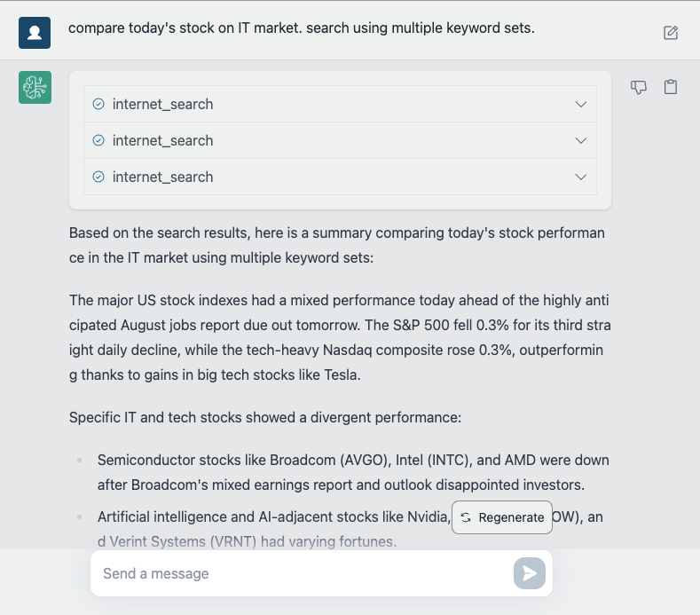Expand the third internet_search chevron
The width and height of the screenshot is (700, 615).
point(581,177)
